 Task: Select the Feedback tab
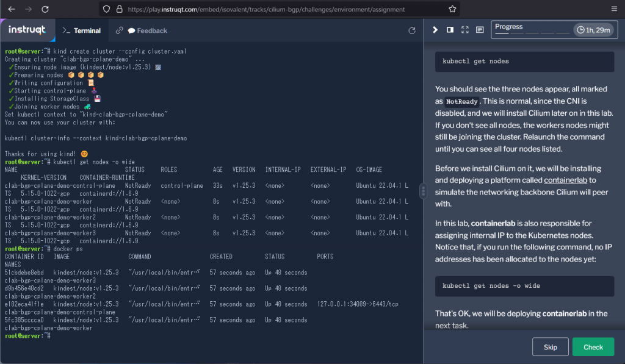point(151,30)
